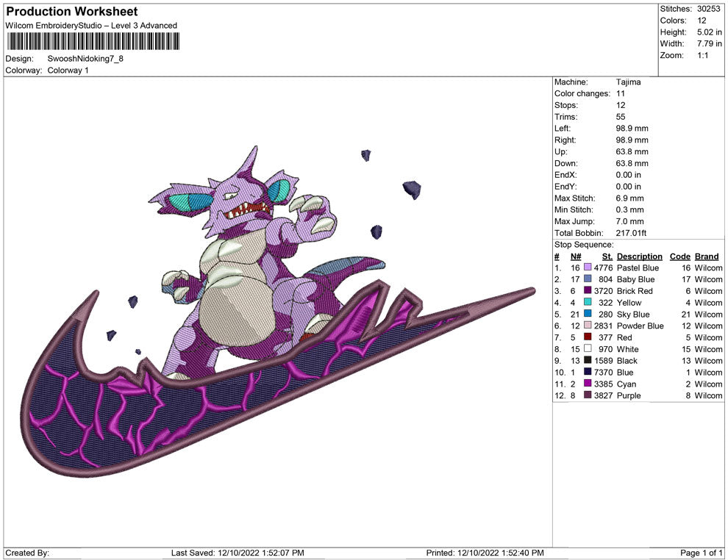
Task: Click the Sky Blue thread swatch
Action: click(588, 315)
